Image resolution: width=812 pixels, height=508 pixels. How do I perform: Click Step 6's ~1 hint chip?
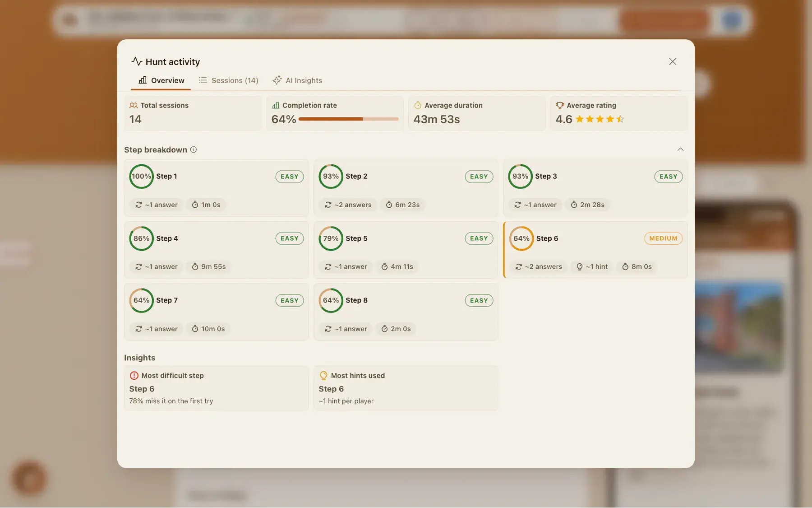pos(592,266)
